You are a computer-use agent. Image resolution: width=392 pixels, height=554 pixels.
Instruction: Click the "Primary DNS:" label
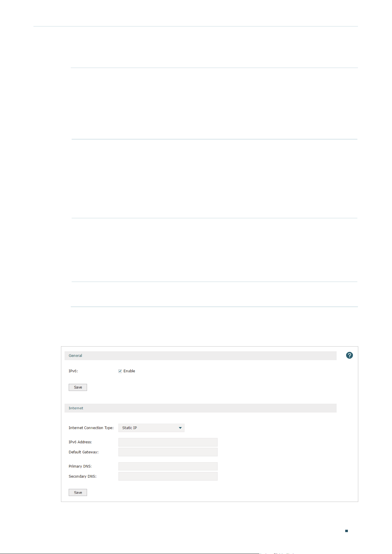[x=80, y=466]
